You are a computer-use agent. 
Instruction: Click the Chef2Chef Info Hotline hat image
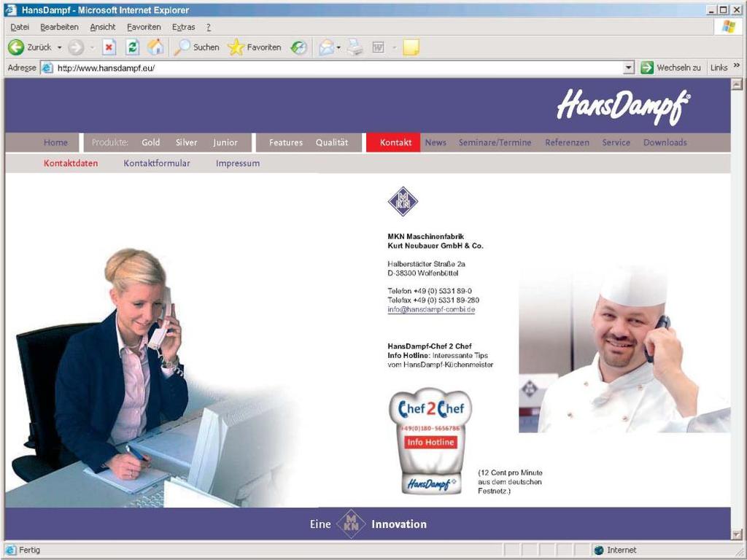tap(430, 441)
